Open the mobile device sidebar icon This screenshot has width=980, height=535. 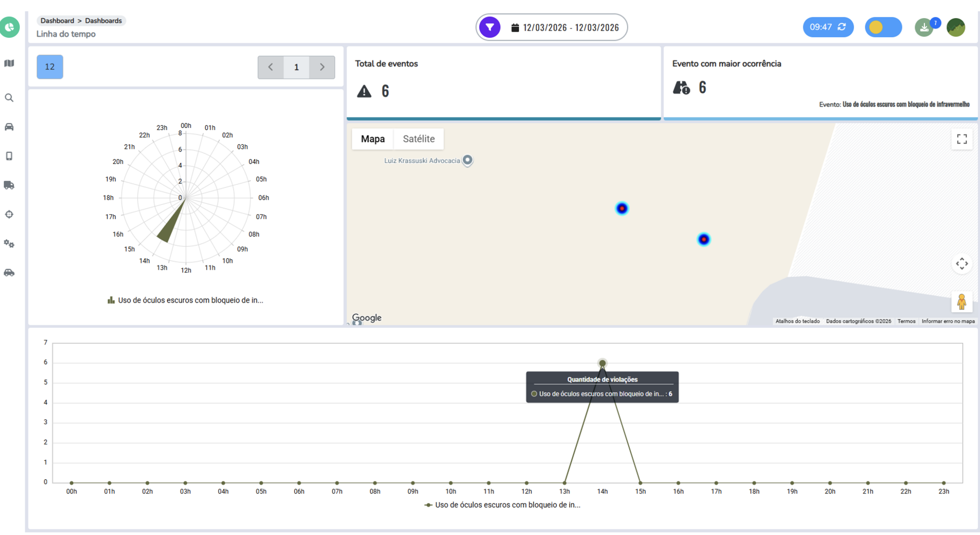point(9,156)
